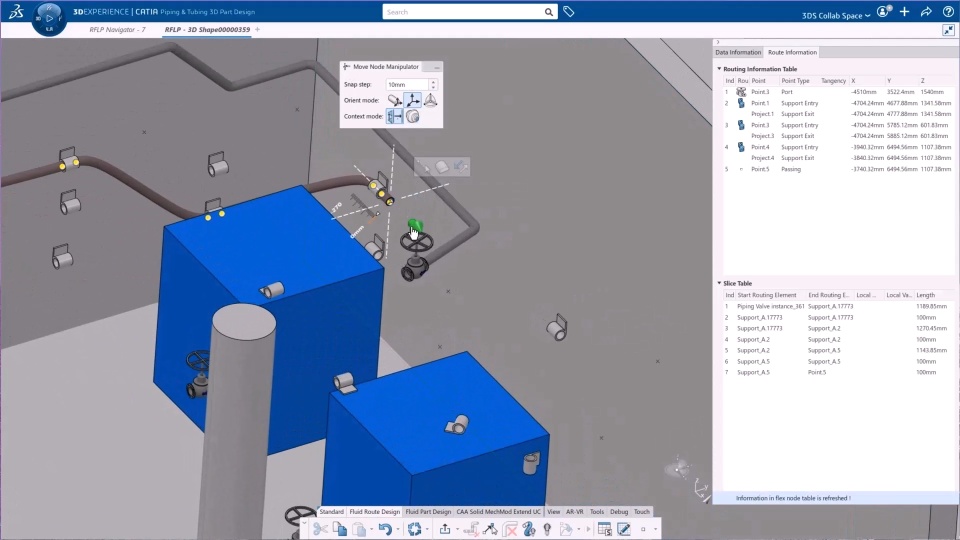
Task: Open the tag icon beside search
Action: pos(569,12)
